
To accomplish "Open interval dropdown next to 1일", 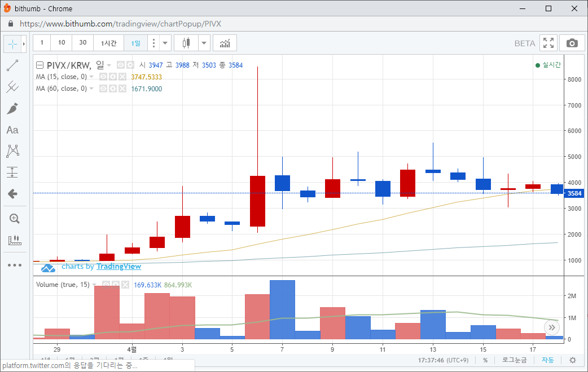I will coord(165,43).
